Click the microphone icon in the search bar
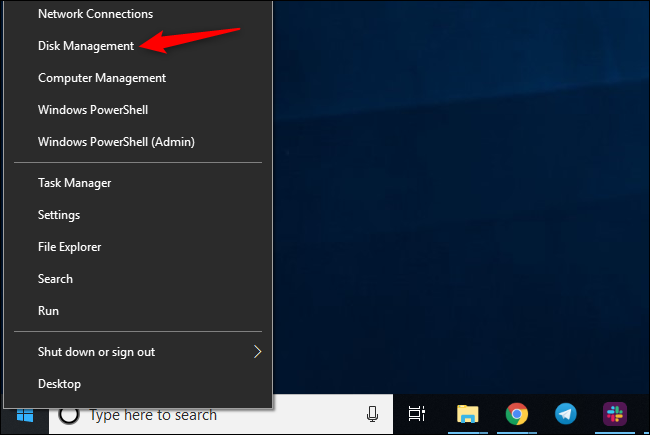650x435 pixels. 373,414
